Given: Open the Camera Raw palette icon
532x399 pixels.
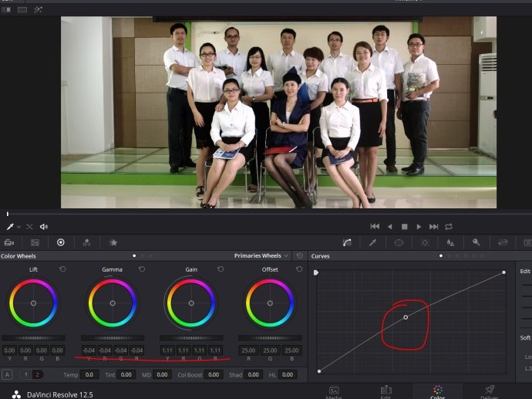Looking at the screenshot, I should coord(8,242).
